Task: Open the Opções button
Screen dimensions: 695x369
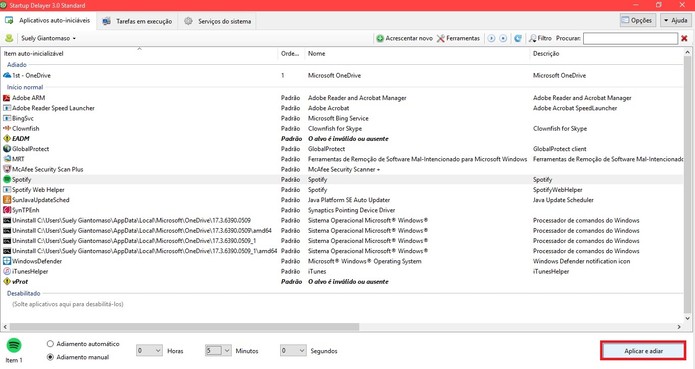Action: pyautogui.click(x=637, y=20)
